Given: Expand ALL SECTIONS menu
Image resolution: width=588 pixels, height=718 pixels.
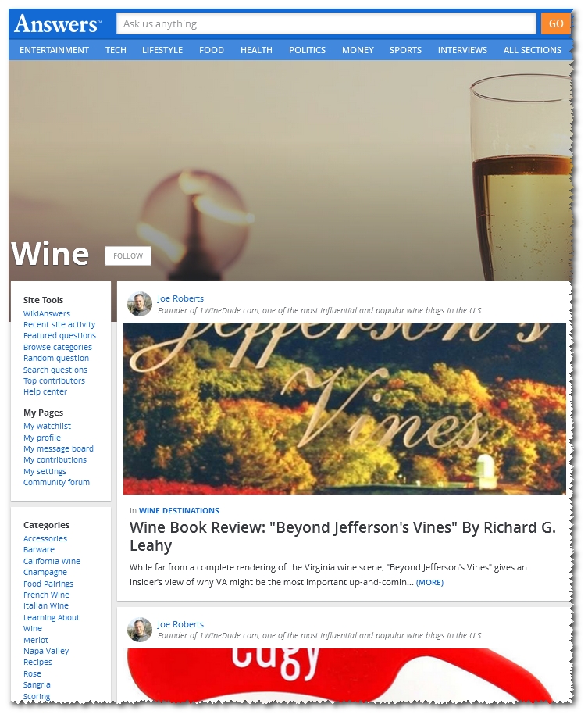Looking at the screenshot, I should coord(533,50).
